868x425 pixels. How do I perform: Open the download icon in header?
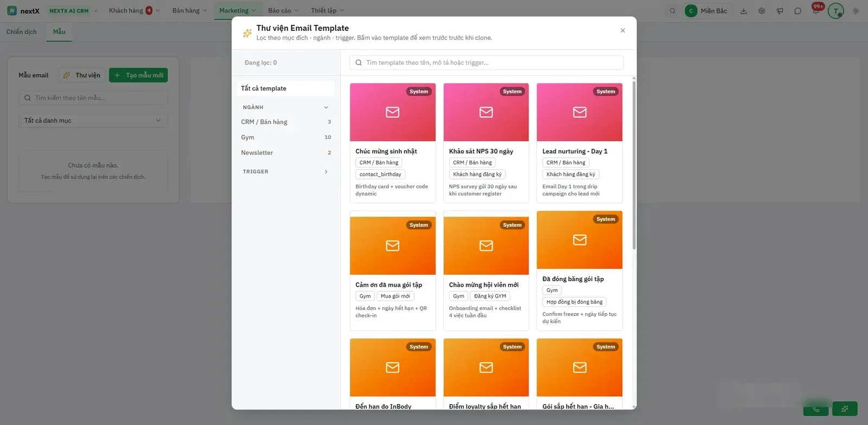click(744, 11)
